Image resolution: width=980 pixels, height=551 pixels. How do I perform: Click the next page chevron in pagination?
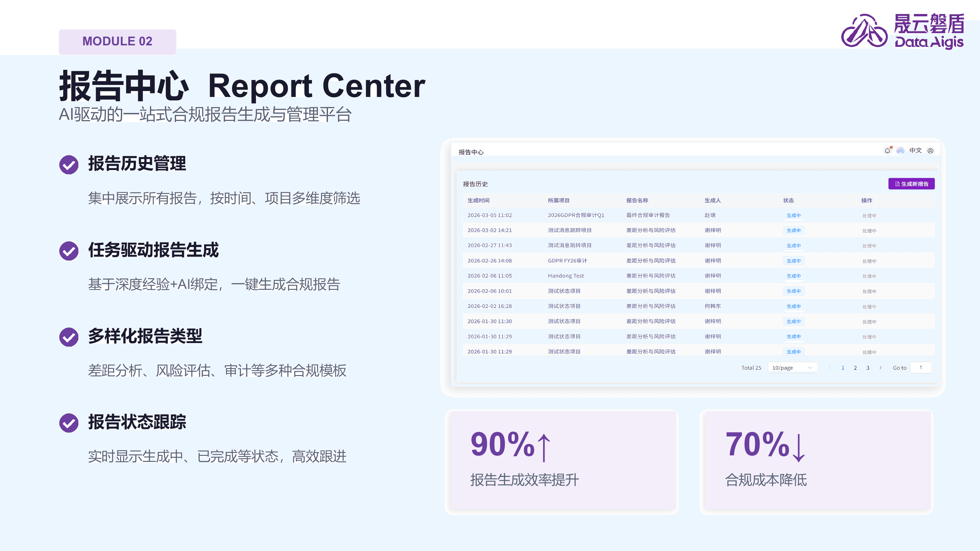881,368
